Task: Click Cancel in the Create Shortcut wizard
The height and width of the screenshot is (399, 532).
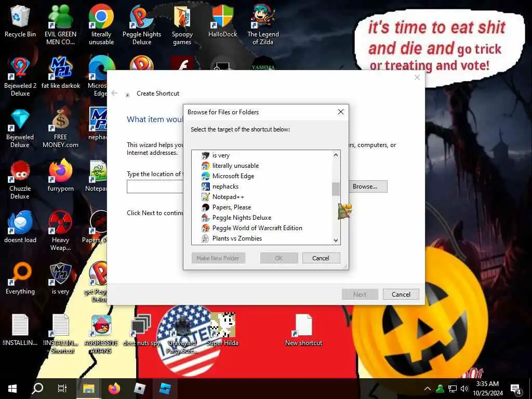Action: pyautogui.click(x=401, y=295)
